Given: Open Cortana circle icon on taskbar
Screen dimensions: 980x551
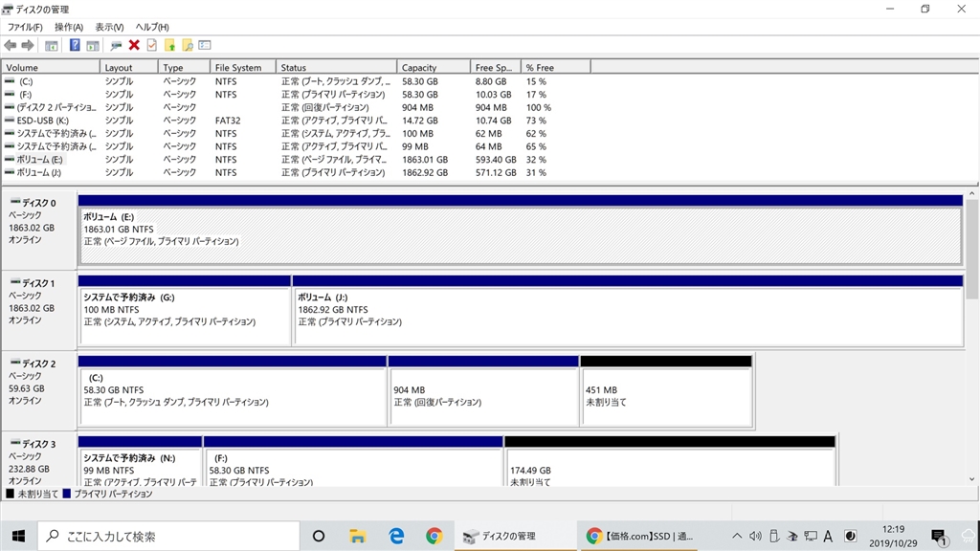Looking at the screenshot, I should pos(319,536).
